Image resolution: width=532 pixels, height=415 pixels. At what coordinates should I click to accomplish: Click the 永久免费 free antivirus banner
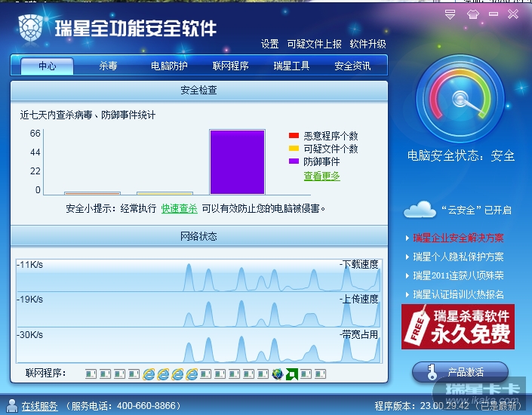[458, 327]
